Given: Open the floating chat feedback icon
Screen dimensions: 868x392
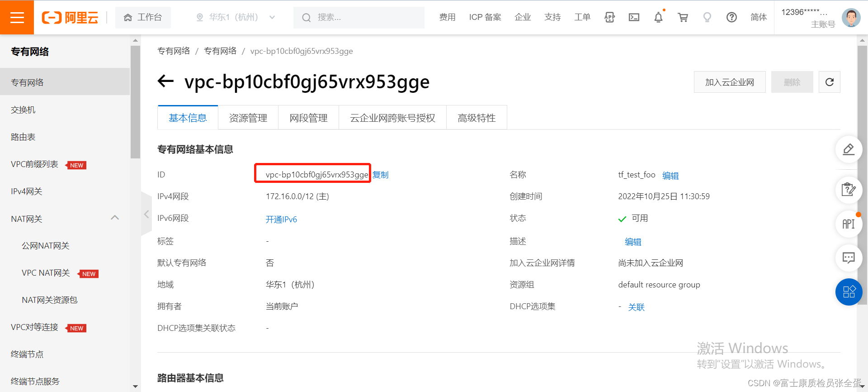Looking at the screenshot, I should pos(849,258).
